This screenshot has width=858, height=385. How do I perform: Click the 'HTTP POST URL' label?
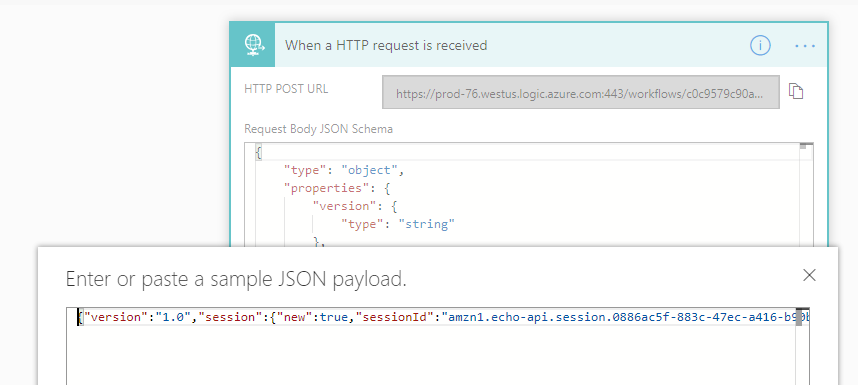coord(286,89)
